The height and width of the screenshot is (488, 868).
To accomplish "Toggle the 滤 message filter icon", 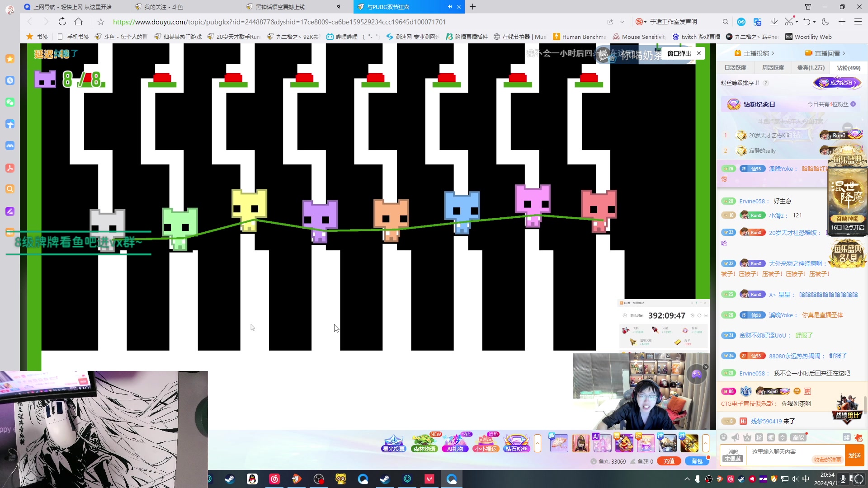I will 846,437.
